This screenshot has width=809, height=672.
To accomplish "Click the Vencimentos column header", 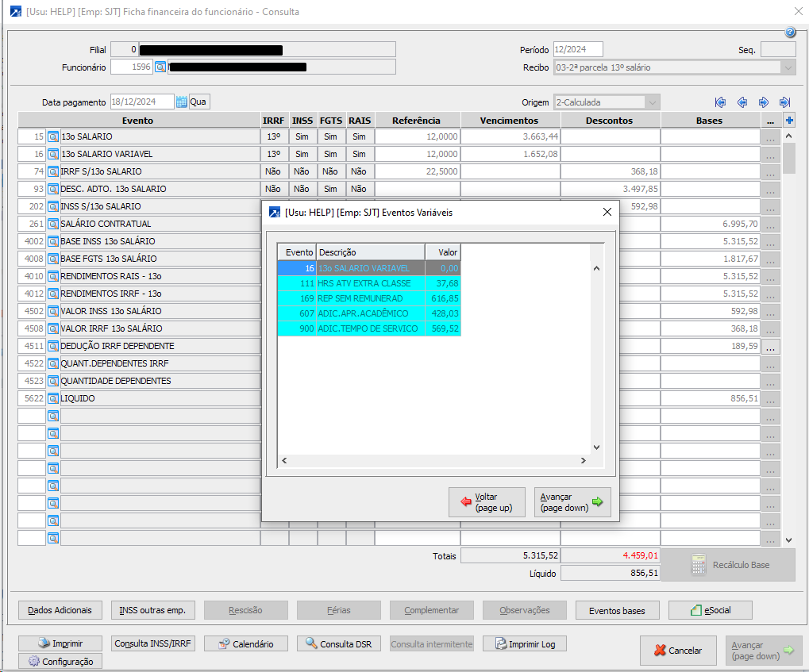I will pos(509,120).
